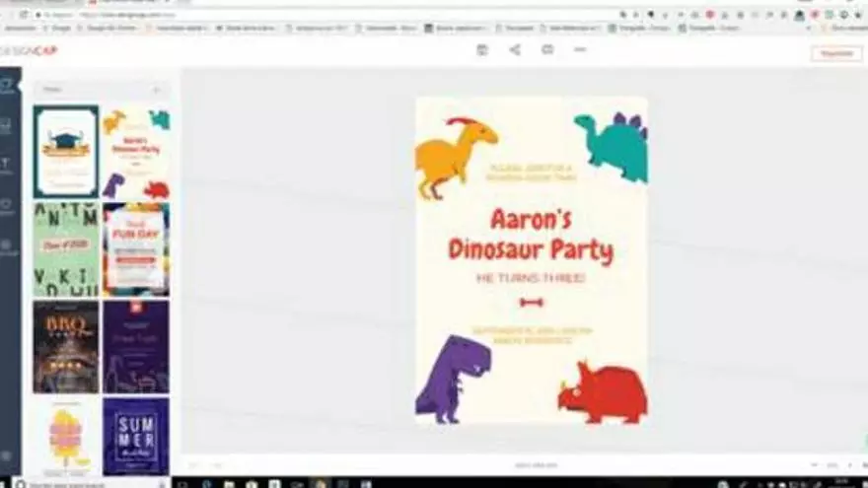Open the Text tool in left sidebar
Viewport: 868px width, 488px height.
(x=7, y=164)
